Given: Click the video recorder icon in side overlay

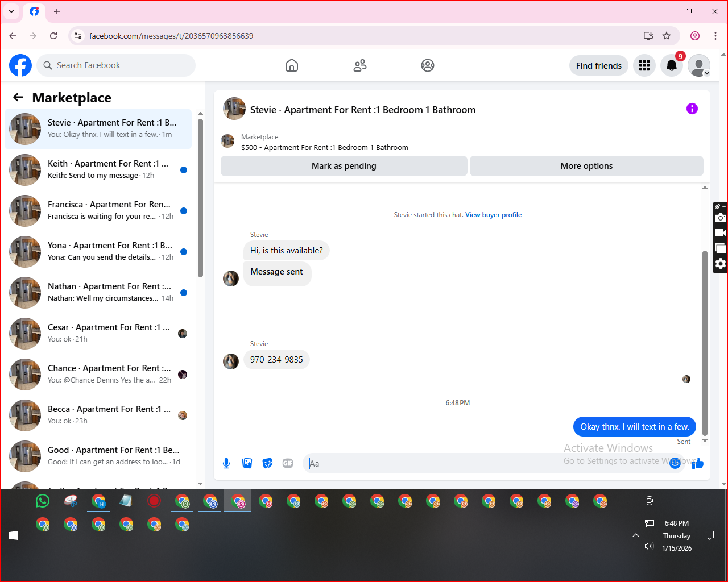Looking at the screenshot, I should (x=721, y=233).
